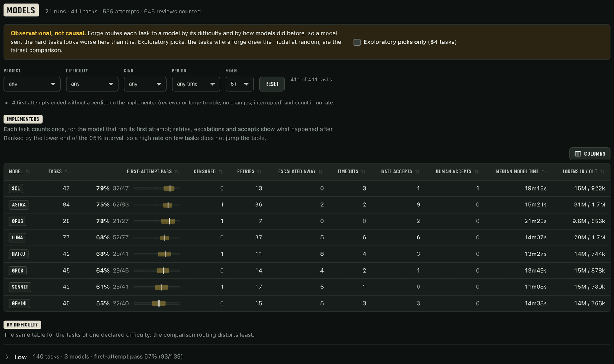The height and width of the screenshot is (364, 614).
Task: Open the PERIOD any time dropdown
Action: coord(196,84)
